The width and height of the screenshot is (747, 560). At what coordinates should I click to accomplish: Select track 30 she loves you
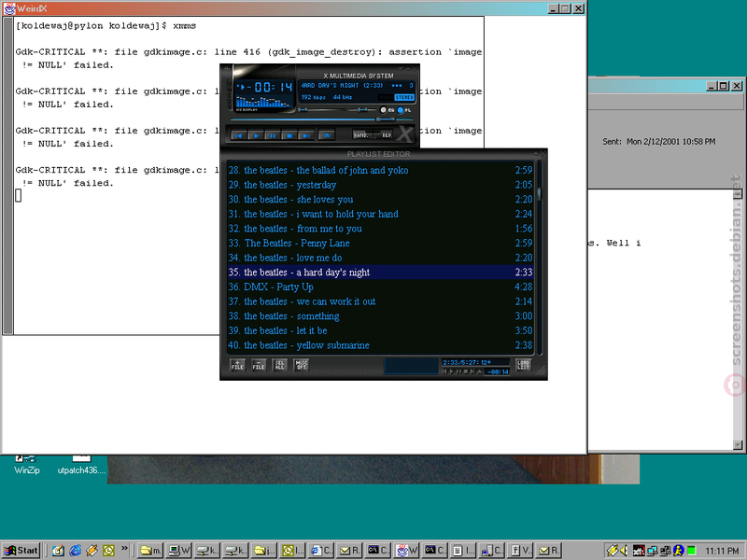[380, 199]
